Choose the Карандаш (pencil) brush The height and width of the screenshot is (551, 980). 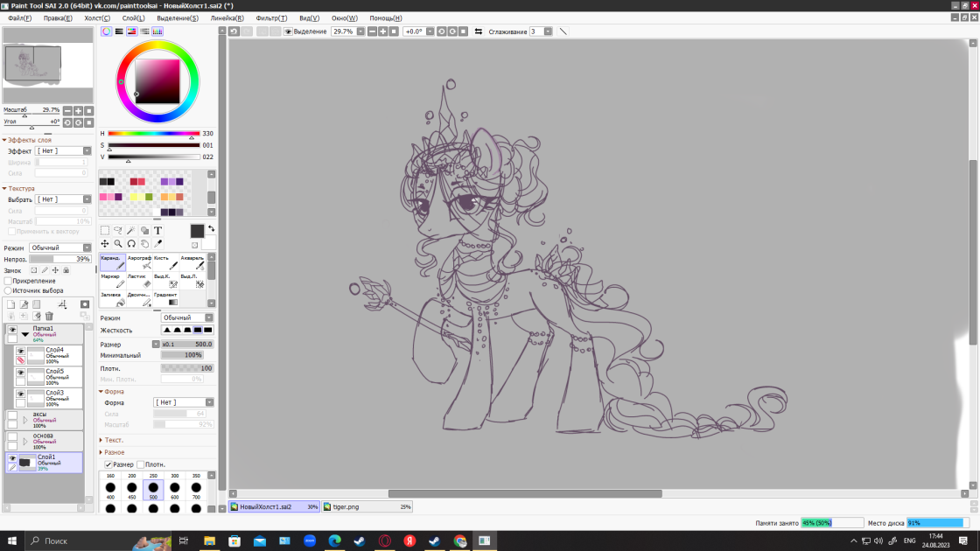tap(113, 262)
